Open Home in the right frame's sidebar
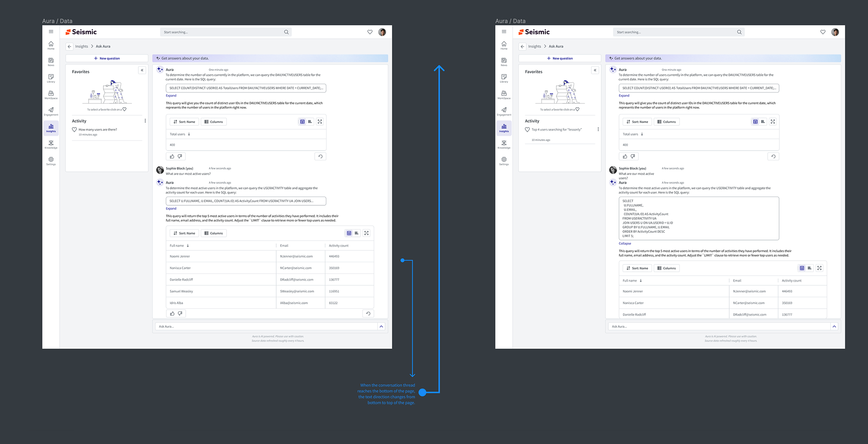Viewport: 868px width, 444px height. pyautogui.click(x=504, y=45)
